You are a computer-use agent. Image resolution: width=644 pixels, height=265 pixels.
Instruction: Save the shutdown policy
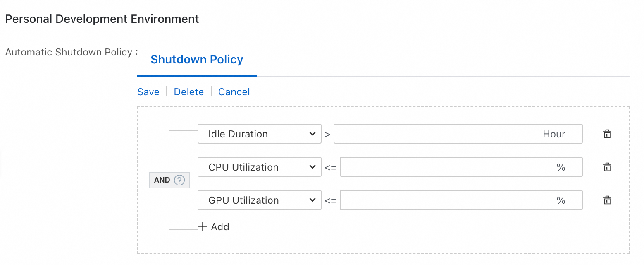pos(148,92)
